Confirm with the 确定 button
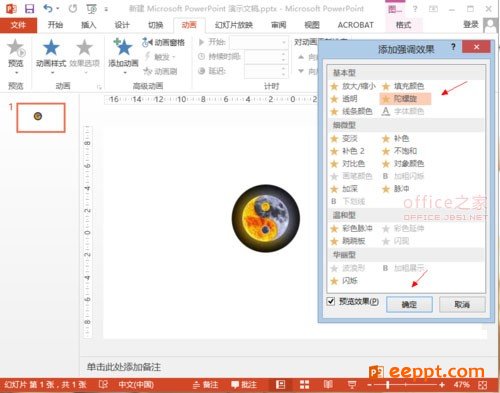Screen dimensions: 500x393 409,304
